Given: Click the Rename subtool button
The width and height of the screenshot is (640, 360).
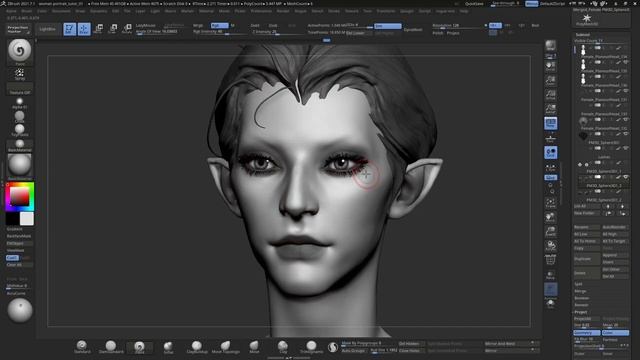Looking at the screenshot, I should coord(587,227).
